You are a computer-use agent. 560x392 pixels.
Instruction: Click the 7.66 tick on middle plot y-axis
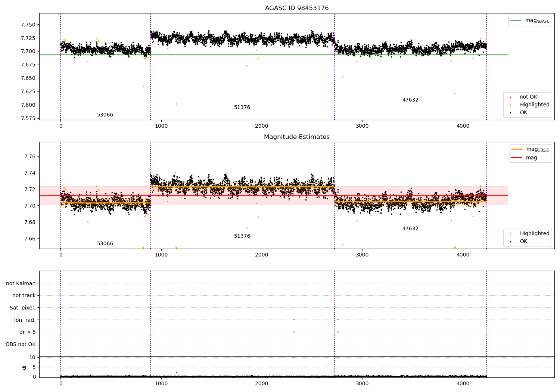29,239
